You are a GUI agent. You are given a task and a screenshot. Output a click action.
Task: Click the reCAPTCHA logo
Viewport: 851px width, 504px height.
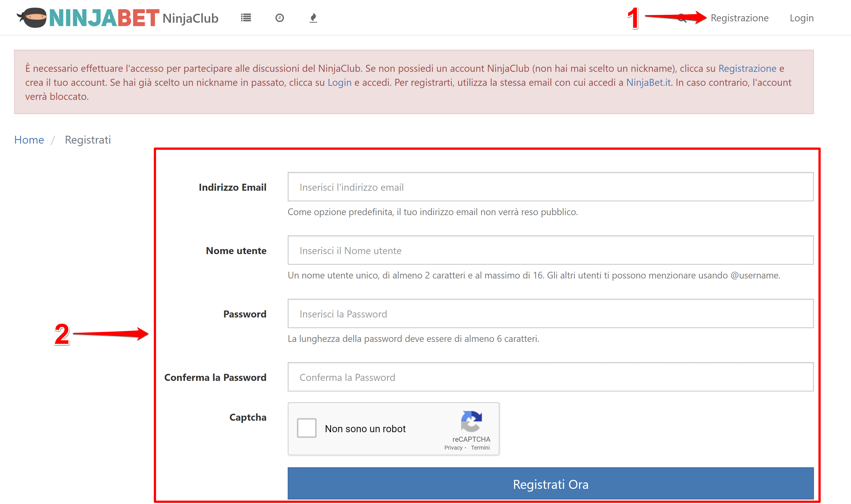471,421
